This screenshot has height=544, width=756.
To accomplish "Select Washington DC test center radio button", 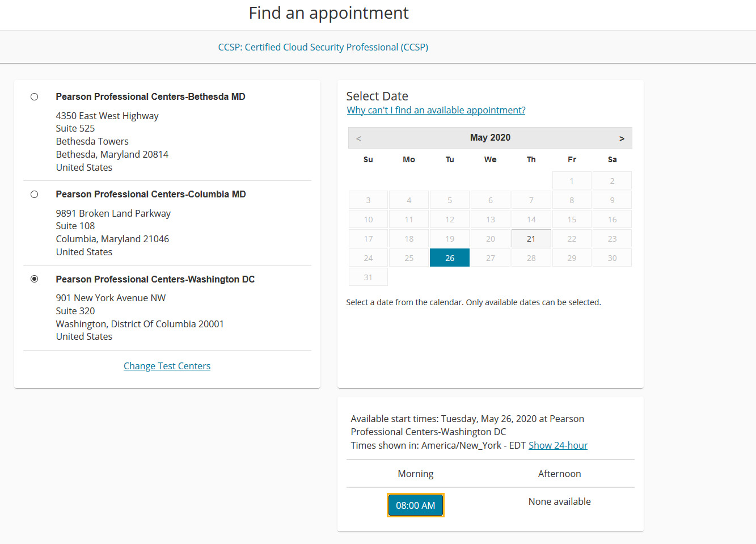I will pos(35,279).
